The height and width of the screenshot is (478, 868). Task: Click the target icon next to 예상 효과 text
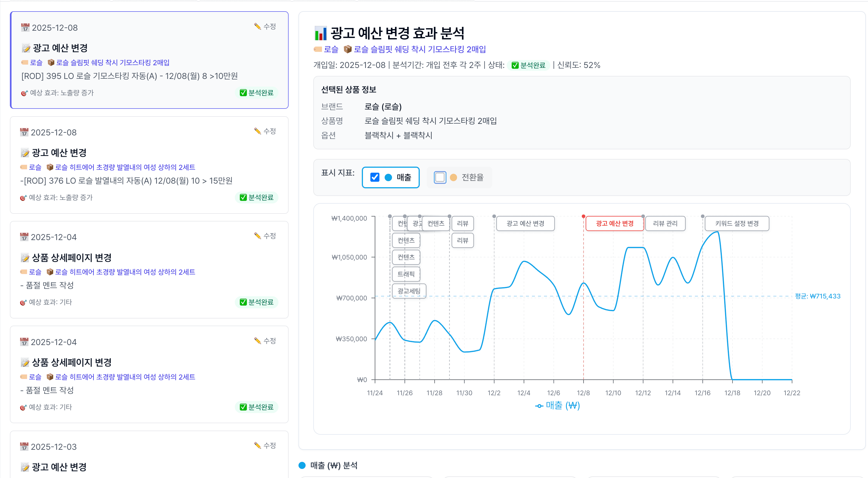click(x=24, y=93)
